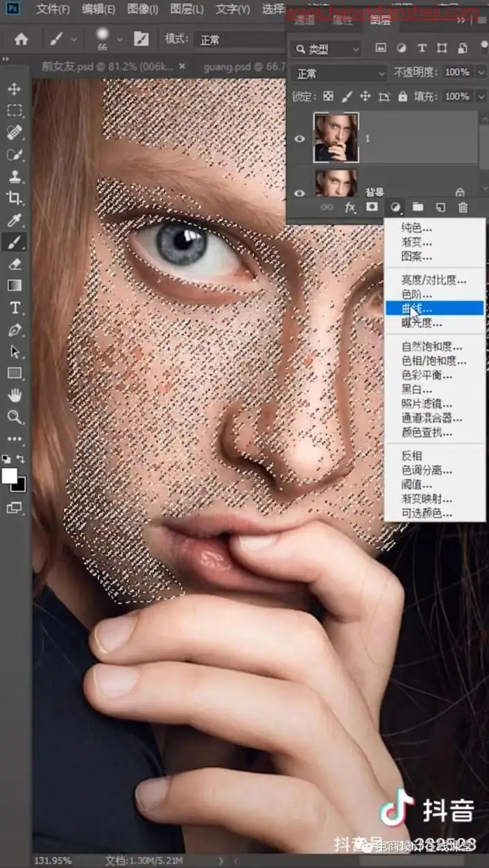Open the Edit Toolbar three-dots menu
This screenshot has height=868, width=489.
pyautogui.click(x=14, y=439)
